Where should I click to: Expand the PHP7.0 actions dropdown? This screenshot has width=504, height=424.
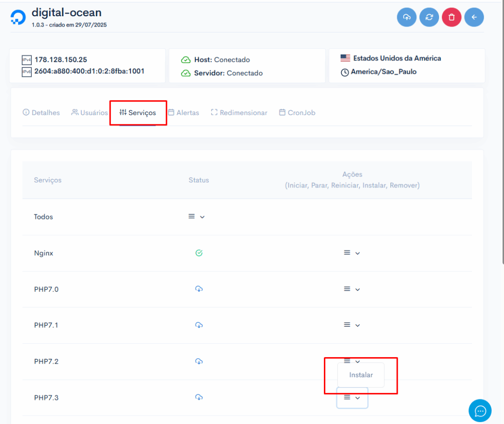[352, 289]
